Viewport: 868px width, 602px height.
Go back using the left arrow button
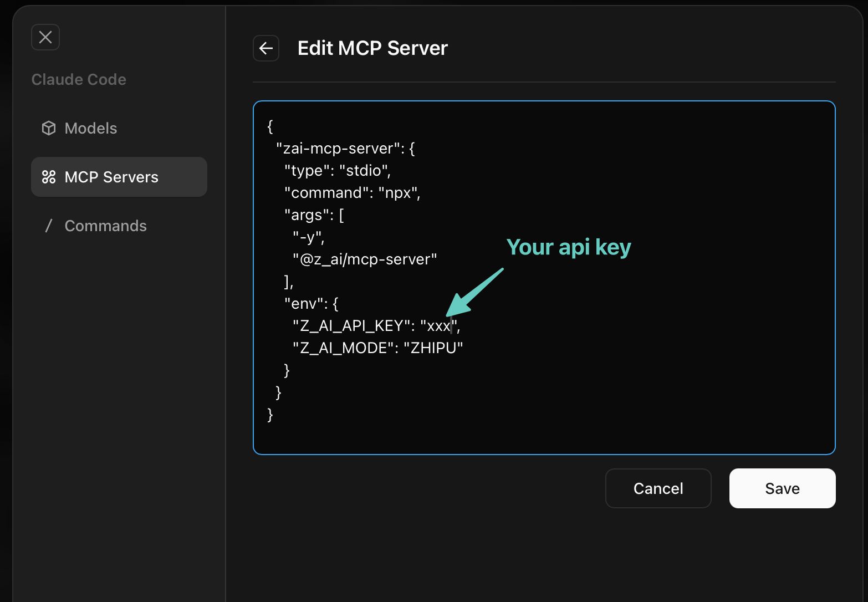pos(266,48)
